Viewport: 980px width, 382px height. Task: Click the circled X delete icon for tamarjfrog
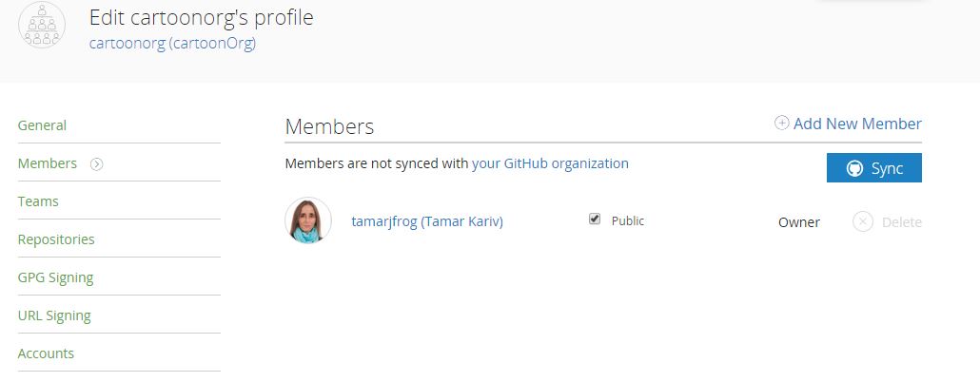(x=863, y=222)
